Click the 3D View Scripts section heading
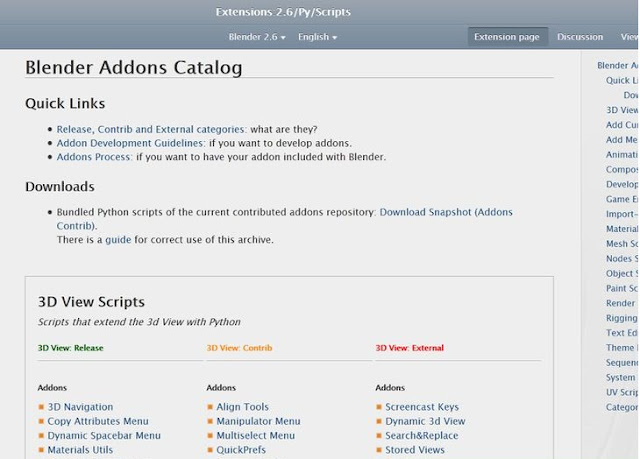The width and height of the screenshot is (640, 459). pos(91,302)
